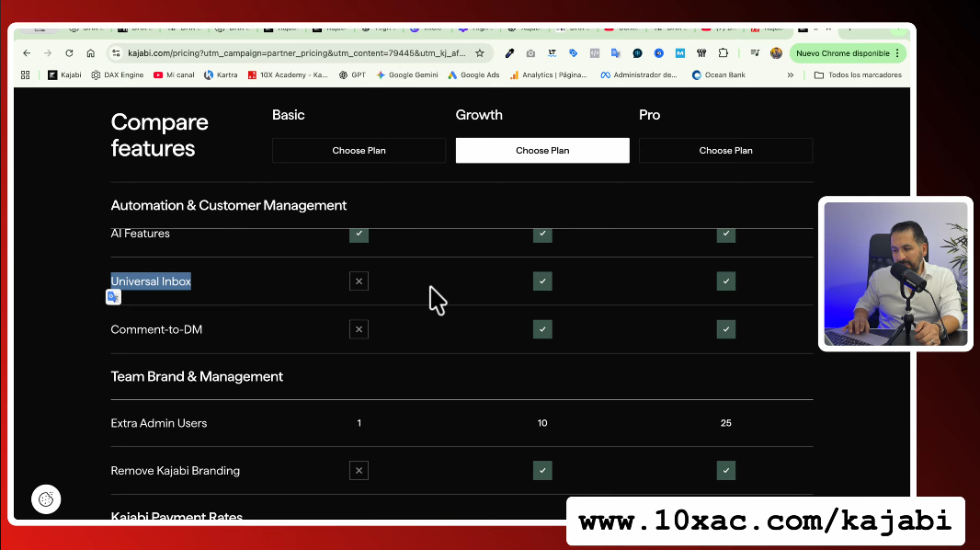
Task: Open the Kartra bookmark
Action: [221, 75]
